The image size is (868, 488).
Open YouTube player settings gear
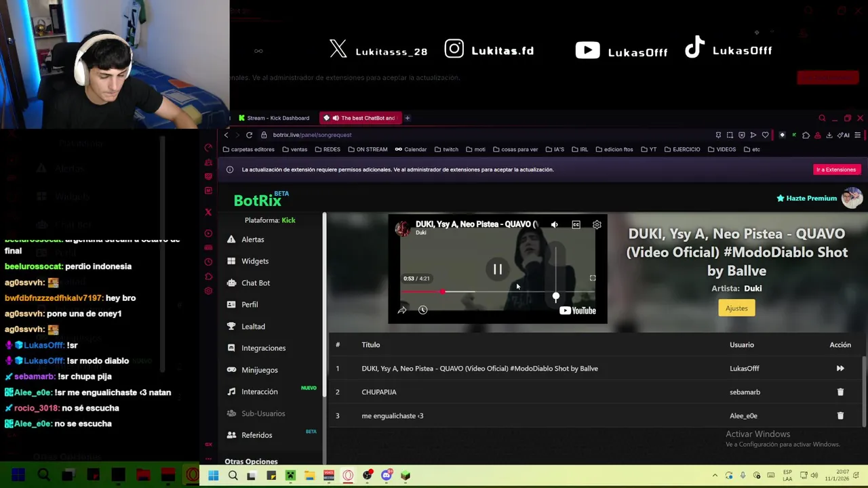(x=597, y=224)
